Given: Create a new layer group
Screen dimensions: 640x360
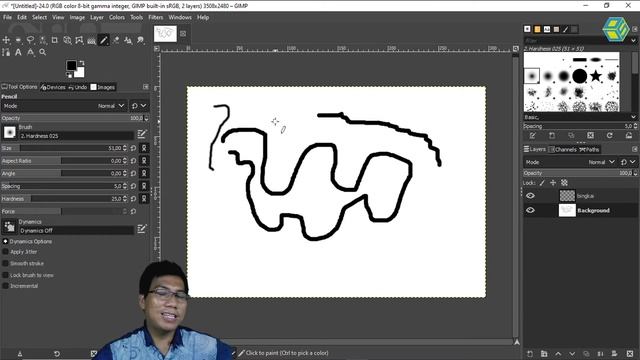Looking at the screenshot, I should click(x=544, y=354).
